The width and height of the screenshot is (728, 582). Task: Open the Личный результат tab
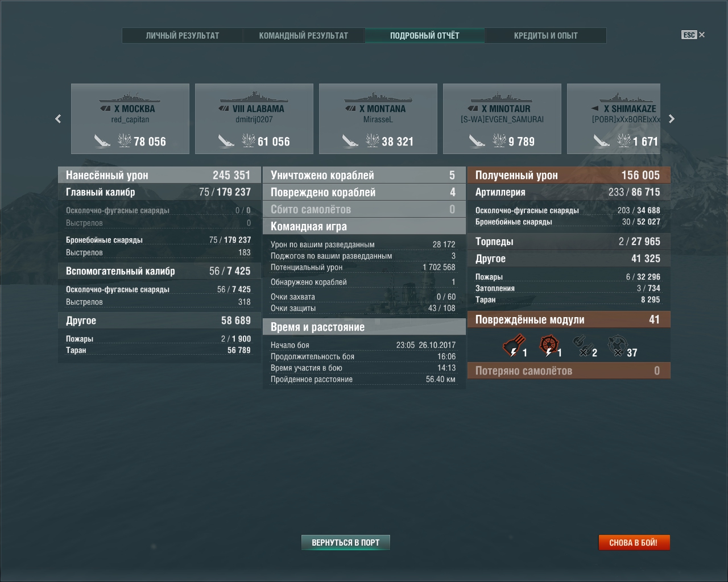click(183, 35)
